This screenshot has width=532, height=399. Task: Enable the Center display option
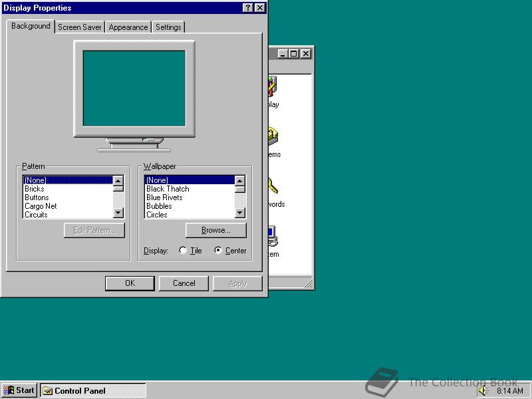pos(217,251)
